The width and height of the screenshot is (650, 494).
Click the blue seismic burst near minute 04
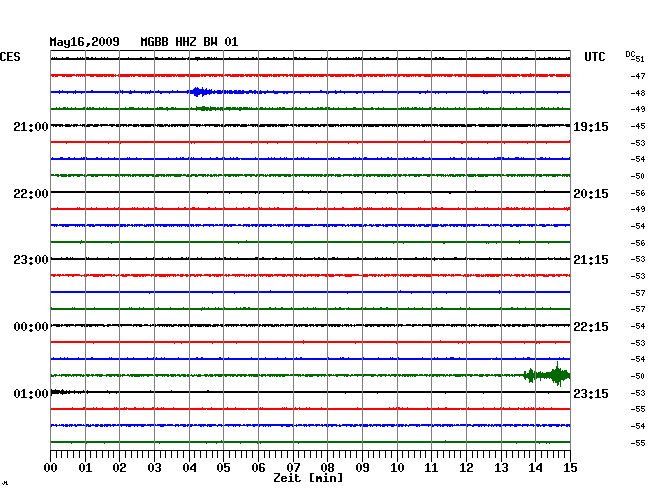point(201,92)
